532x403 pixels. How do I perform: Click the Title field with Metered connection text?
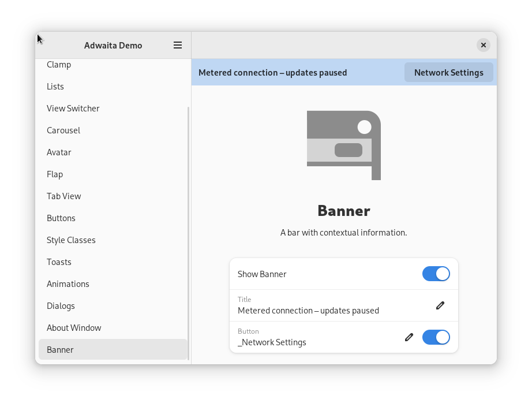(x=344, y=305)
